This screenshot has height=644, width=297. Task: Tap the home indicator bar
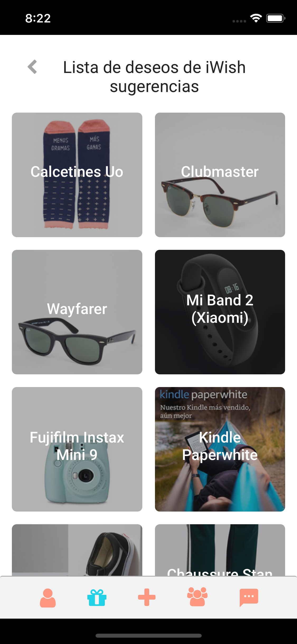tap(148, 636)
